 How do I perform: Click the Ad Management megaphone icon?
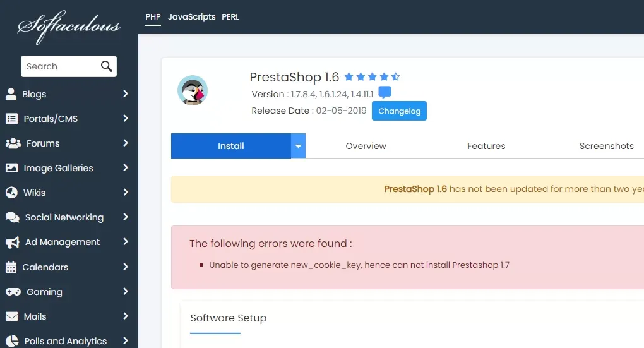coord(13,243)
